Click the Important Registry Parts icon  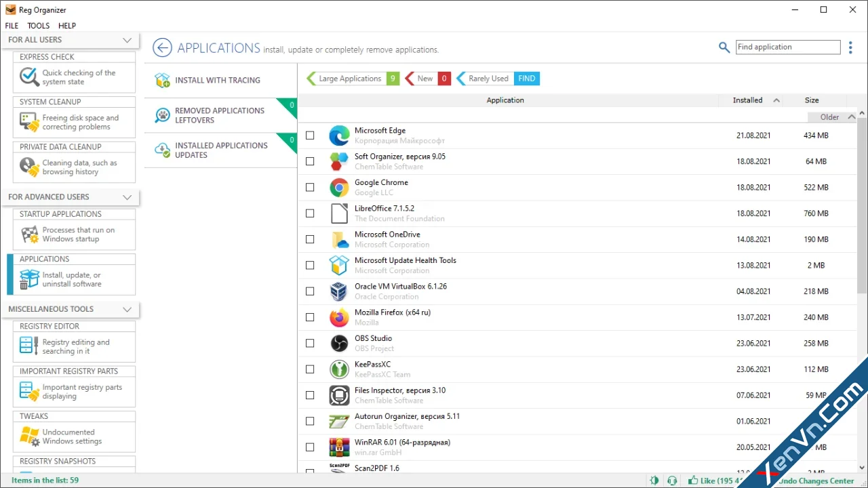(29, 391)
